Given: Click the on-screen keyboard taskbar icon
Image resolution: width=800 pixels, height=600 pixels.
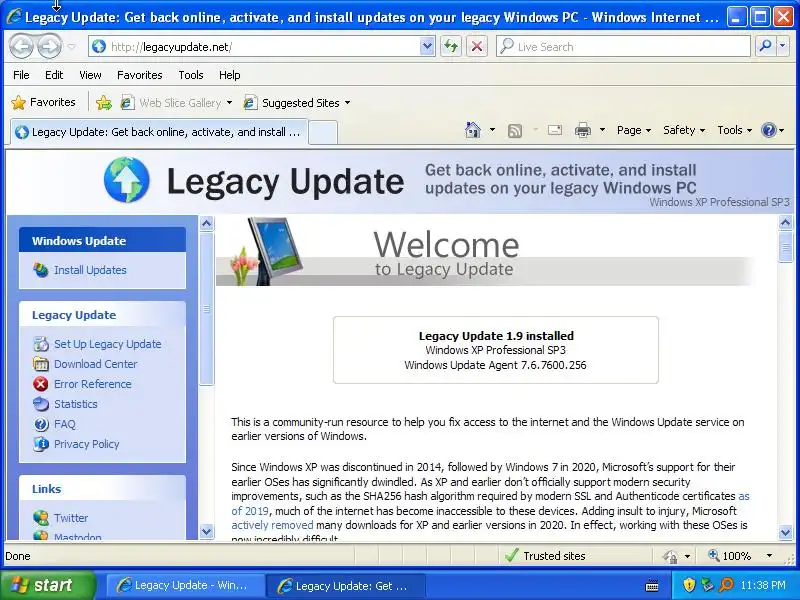Looking at the screenshot, I should 652,585.
